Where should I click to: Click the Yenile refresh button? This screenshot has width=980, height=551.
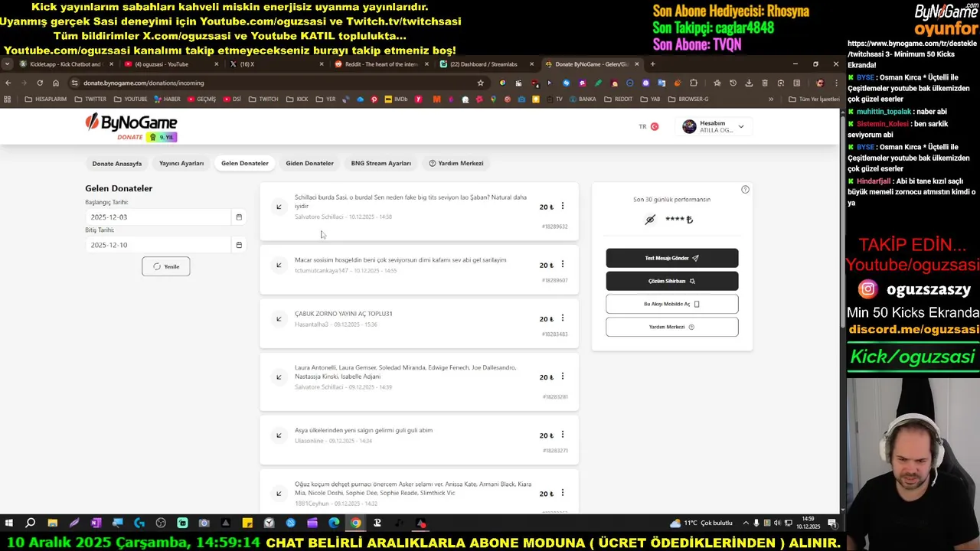[x=166, y=266]
